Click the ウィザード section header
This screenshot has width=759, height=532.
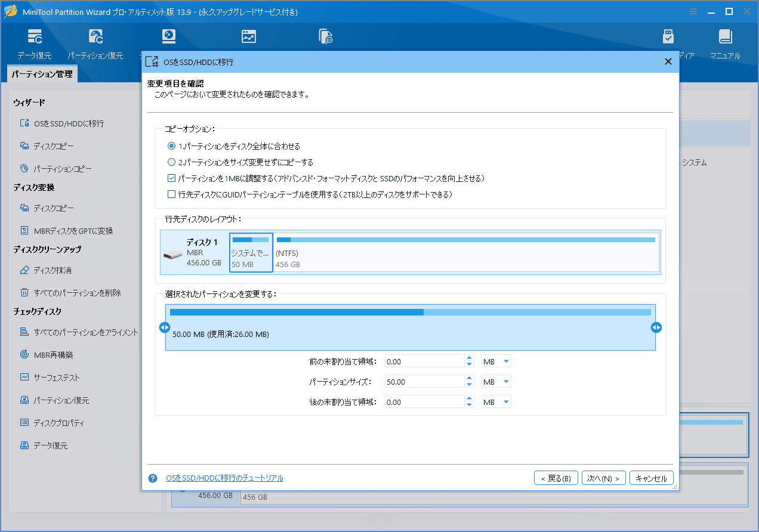(x=29, y=103)
